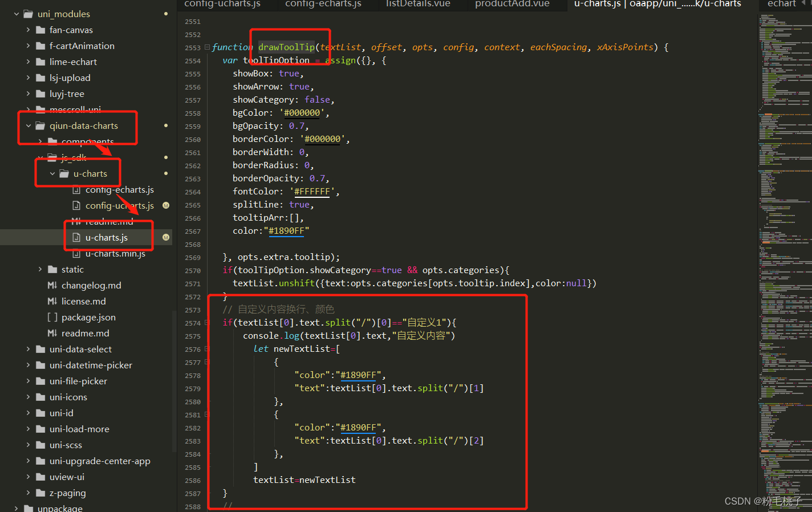
Task: Fold the object literal at line 2577
Action: tap(207, 362)
